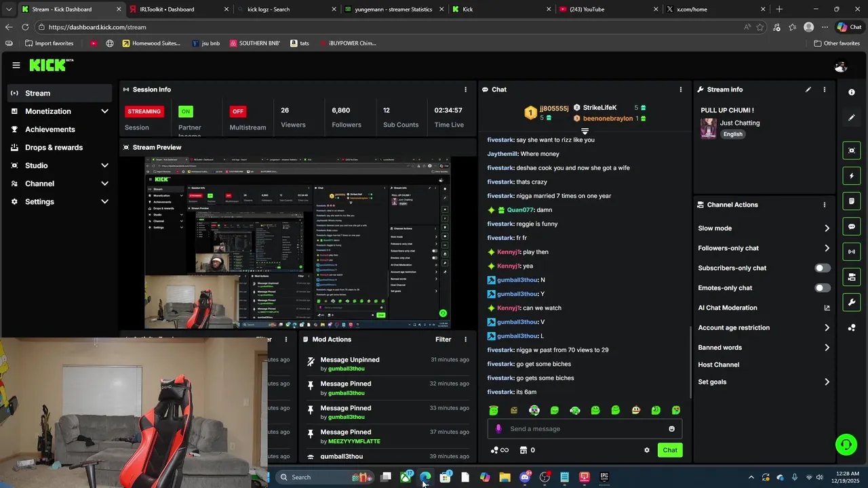Expand Monetization sidebar section
Image resolution: width=868 pixels, height=488 pixels.
tap(104, 111)
